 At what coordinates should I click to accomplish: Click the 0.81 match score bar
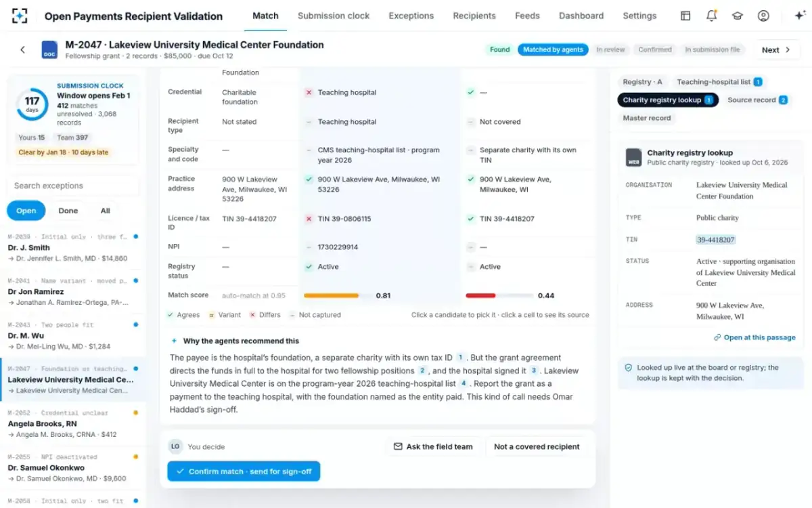tap(338, 296)
